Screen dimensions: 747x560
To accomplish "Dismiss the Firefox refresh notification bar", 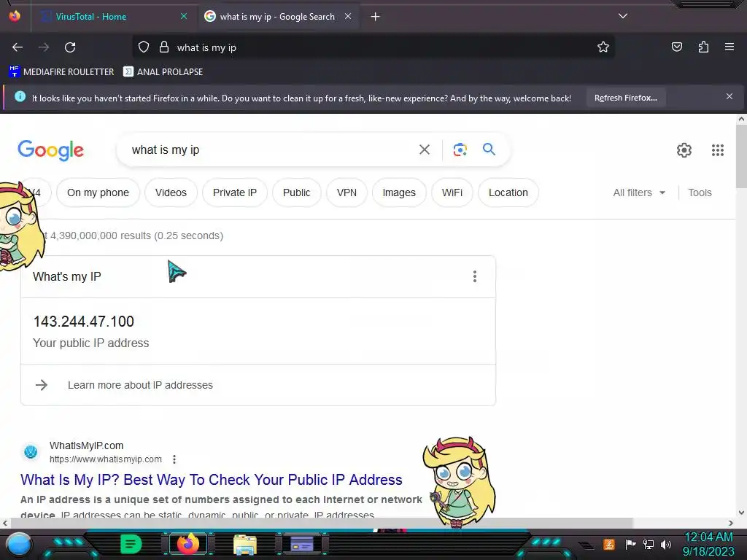I will point(729,97).
